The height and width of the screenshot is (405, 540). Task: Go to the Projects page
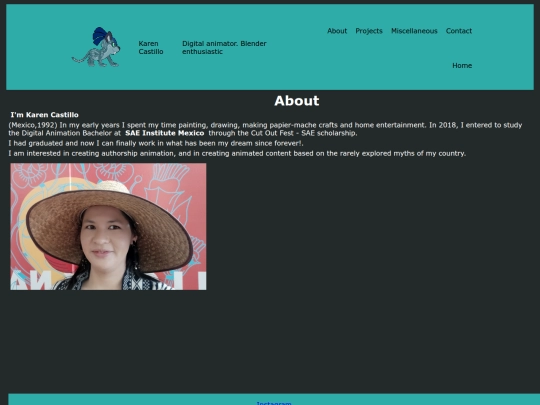(x=369, y=31)
